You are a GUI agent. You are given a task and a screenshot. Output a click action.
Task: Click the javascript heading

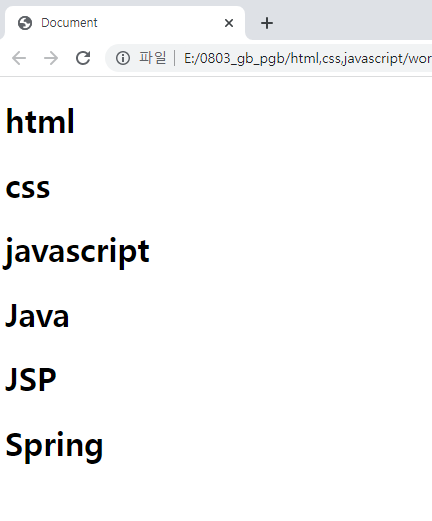pyautogui.click(x=76, y=253)
